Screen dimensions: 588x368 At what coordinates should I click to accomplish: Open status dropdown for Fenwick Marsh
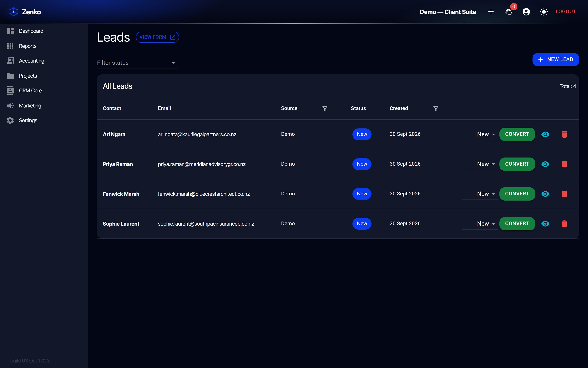[x=480, y=194]
